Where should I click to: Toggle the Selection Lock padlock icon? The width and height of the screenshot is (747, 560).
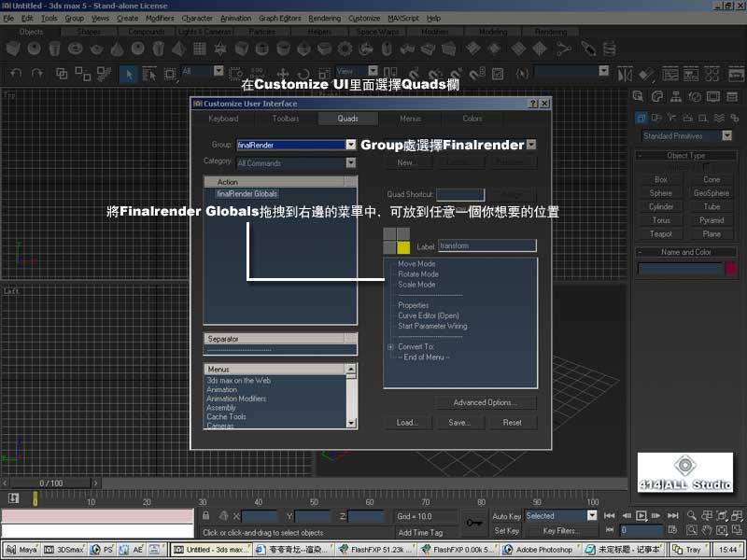[x=205, y=516]
